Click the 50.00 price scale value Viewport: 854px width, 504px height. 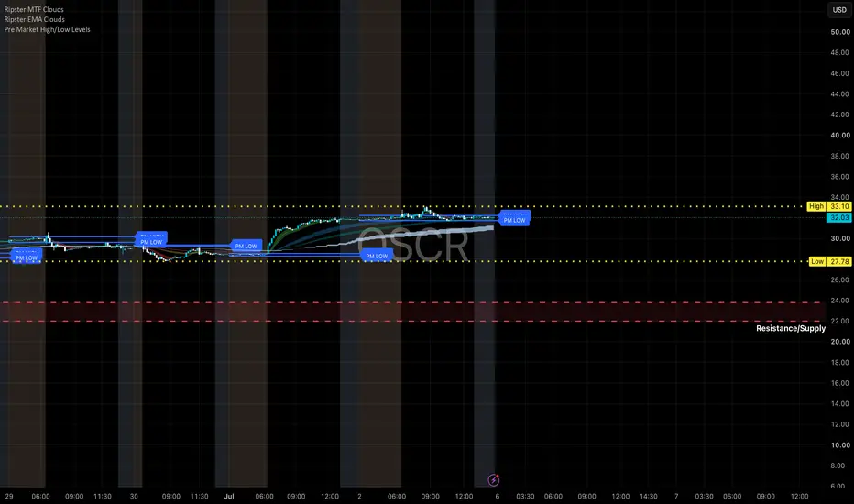click(x=840, y=32)
